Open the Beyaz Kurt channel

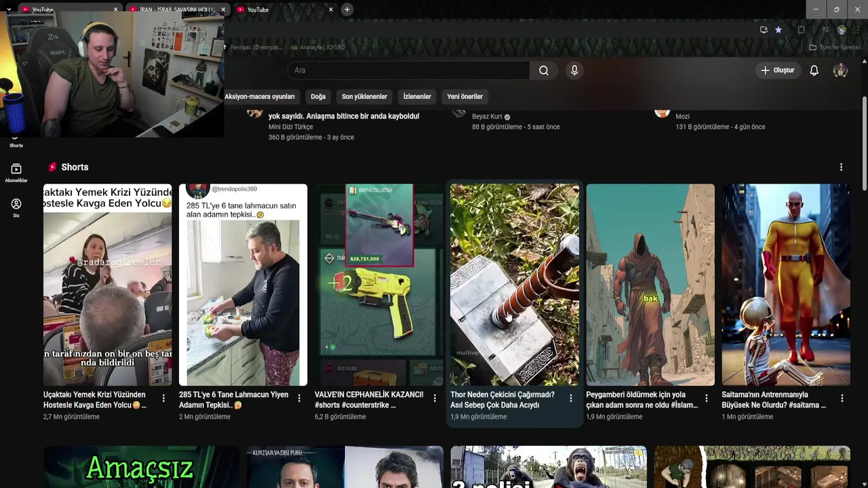(x=487, y=117)
